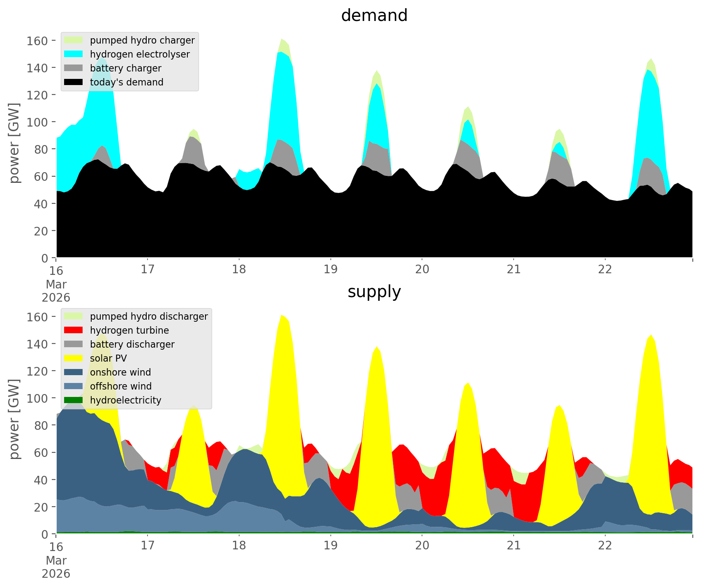Click the 17 date tick on supply chart
Image resolution: width=701 pixels, height=588 pixels.
pyautogui.click(x=147, y=546)
